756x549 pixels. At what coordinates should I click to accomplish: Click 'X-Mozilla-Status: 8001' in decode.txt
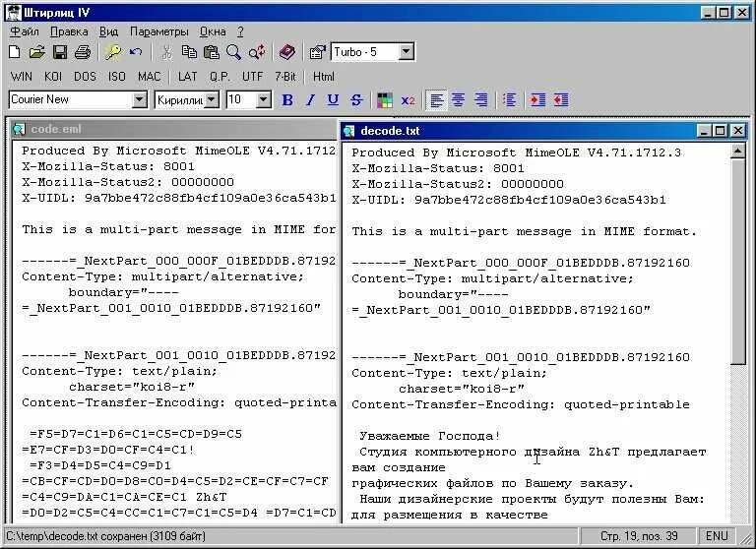point(438,168)
